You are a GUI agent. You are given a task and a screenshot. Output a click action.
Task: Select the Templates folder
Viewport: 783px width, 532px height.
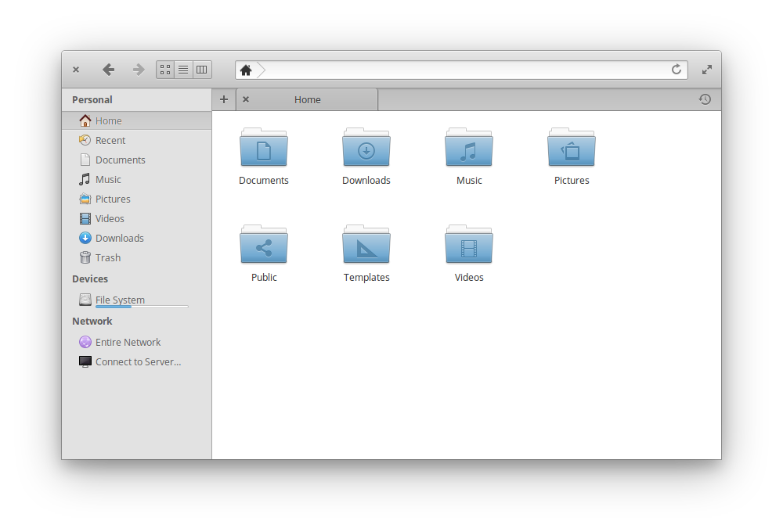pyautogui.click(x=366, y=250)
